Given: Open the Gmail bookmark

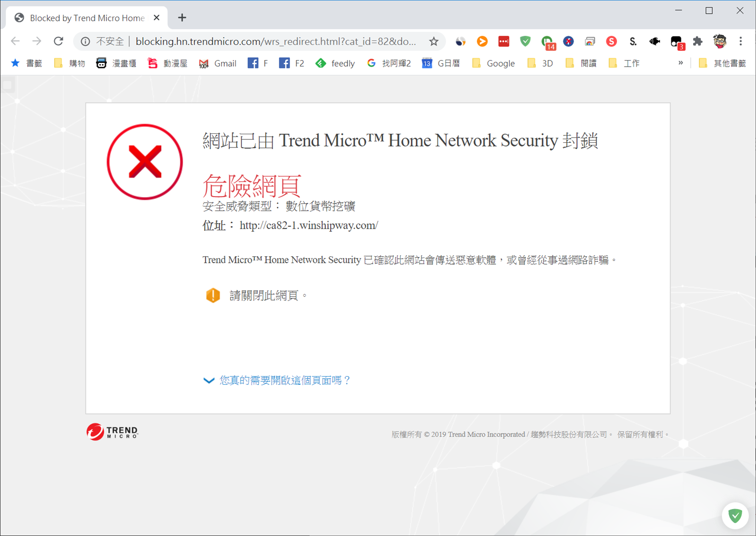Looking at the screenshot, I should tap(217, 63).
